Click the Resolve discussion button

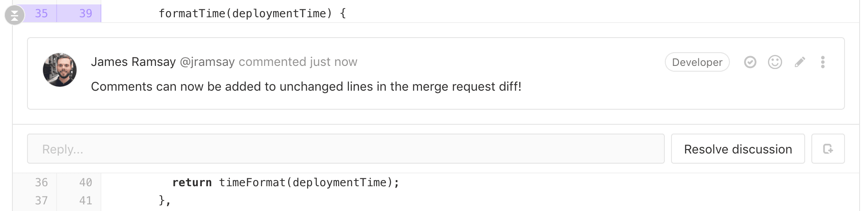[738, 149]
